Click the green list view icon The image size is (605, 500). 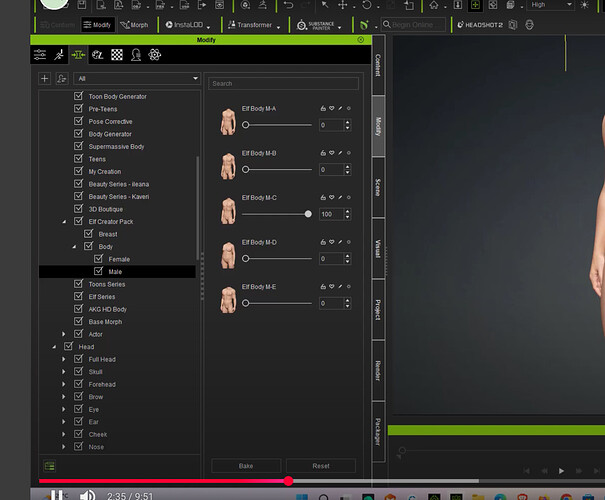50,466
